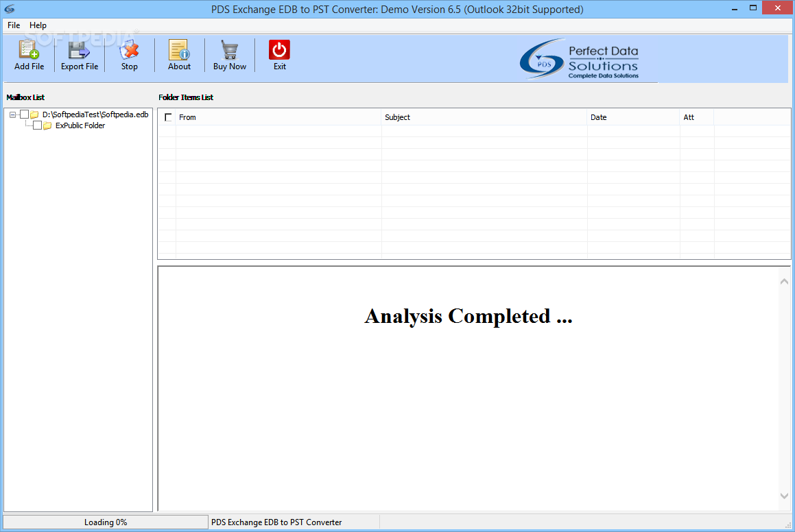Toggle the select-all checkbox beside From
Image resolution: width=795 pixels, height=532 pixels.
click(x=168, y=117)
